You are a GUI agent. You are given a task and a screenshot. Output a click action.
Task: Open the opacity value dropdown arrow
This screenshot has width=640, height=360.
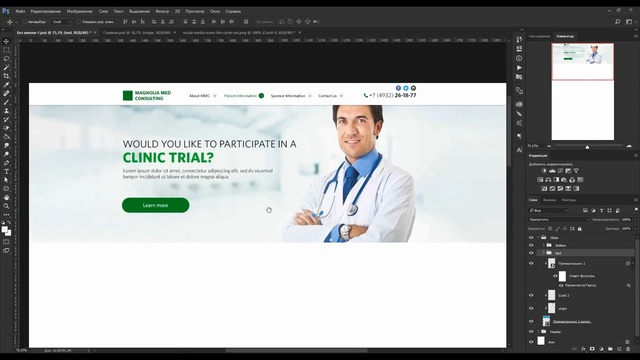pos(635,220)
